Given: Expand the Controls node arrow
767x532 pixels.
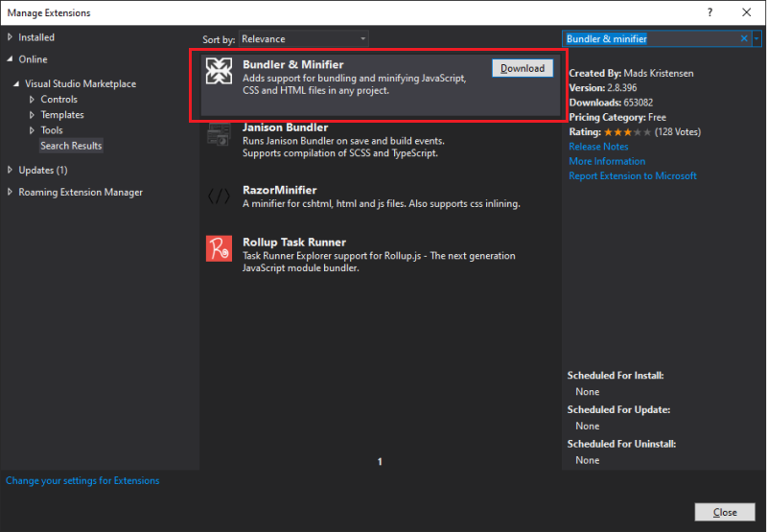Looking at the screenshot, I should click(x=32, y=100).
